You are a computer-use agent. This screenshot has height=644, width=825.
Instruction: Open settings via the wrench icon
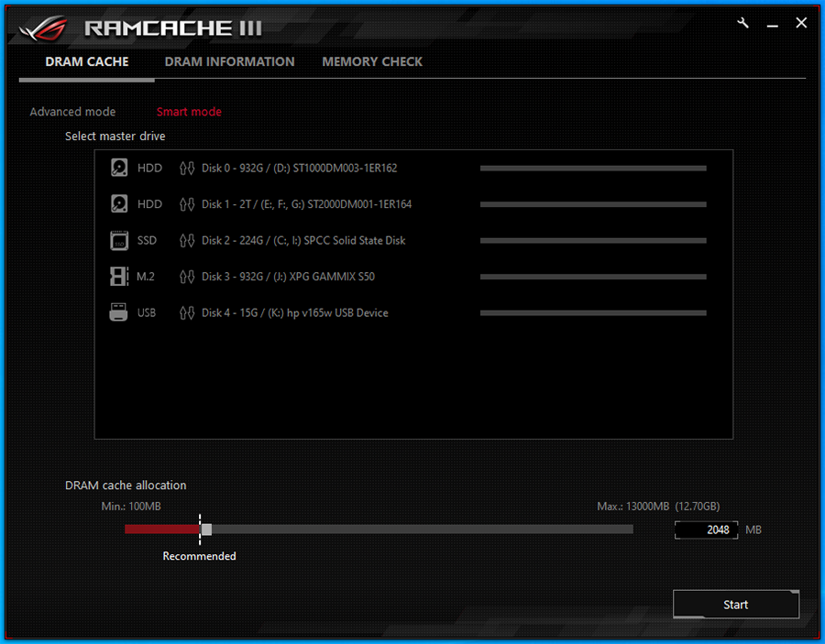coord(742,23)
